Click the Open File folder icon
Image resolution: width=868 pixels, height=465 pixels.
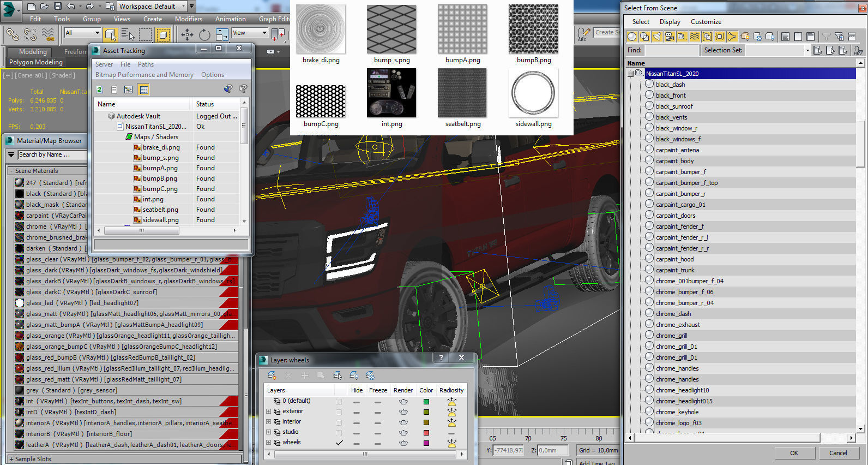click(x=45, y=7)
